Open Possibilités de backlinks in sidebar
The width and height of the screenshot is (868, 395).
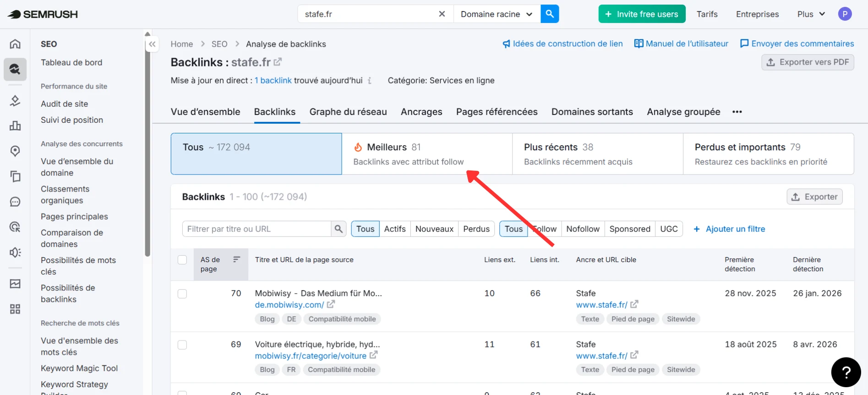68,294
